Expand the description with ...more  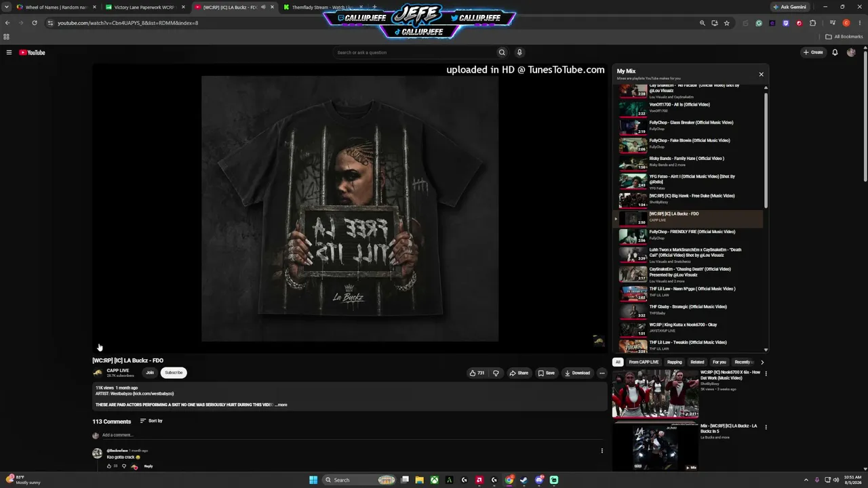[281, 405]
